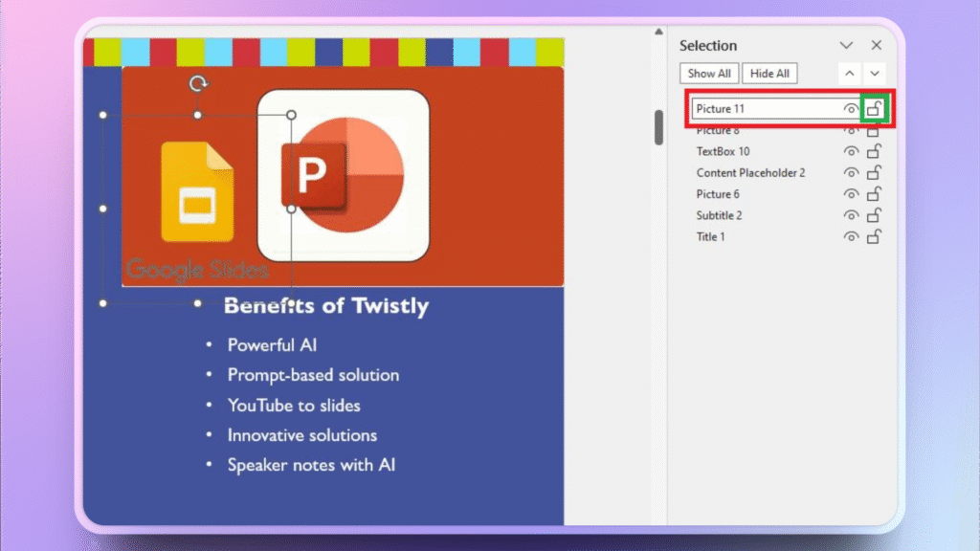Lock the TextBox 10 object

click(874, 151)
